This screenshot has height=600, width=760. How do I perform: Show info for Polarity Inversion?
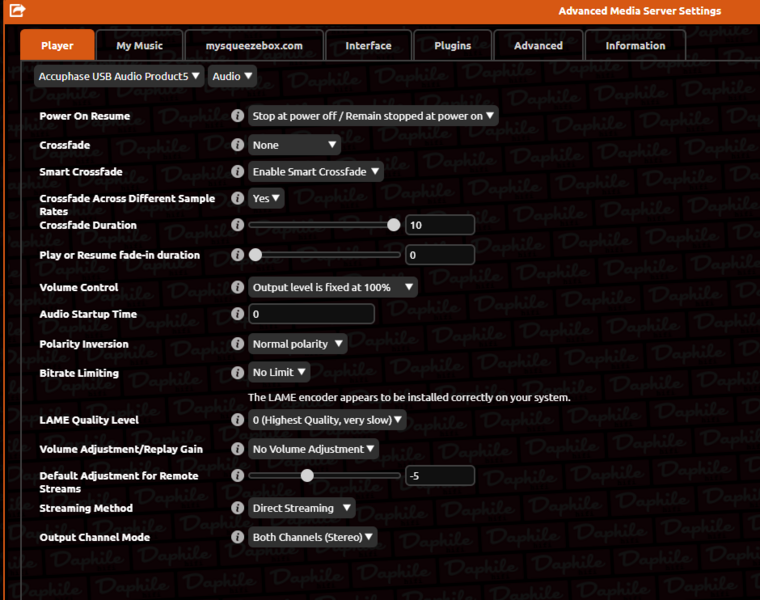[x=238, y=344]
